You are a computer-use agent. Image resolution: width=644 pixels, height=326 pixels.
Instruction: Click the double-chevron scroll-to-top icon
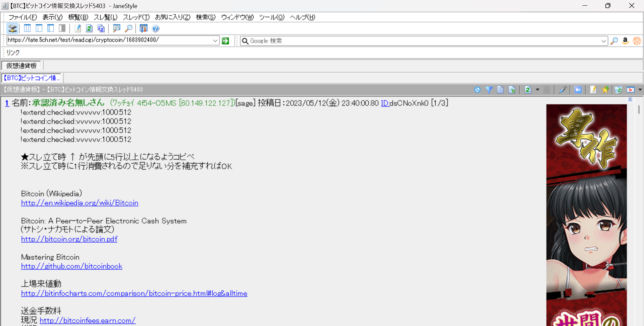coord(630,100)
